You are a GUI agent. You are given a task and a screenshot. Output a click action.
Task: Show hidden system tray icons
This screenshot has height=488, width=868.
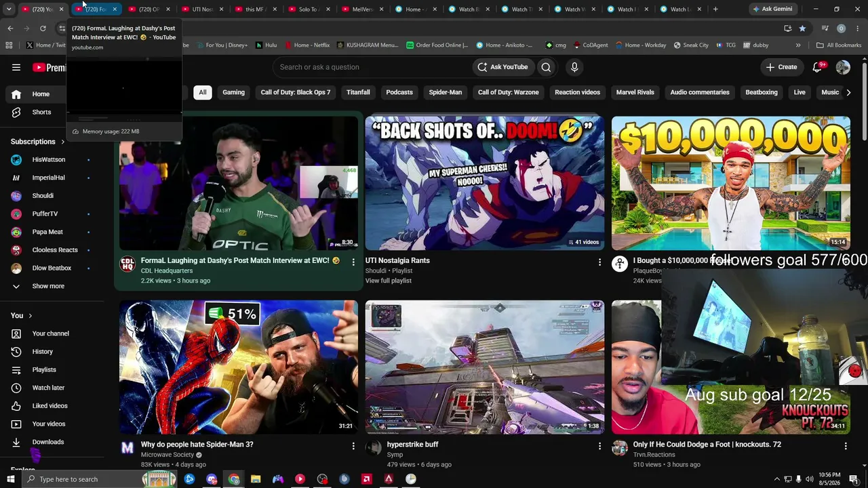[x=776, y=479]
